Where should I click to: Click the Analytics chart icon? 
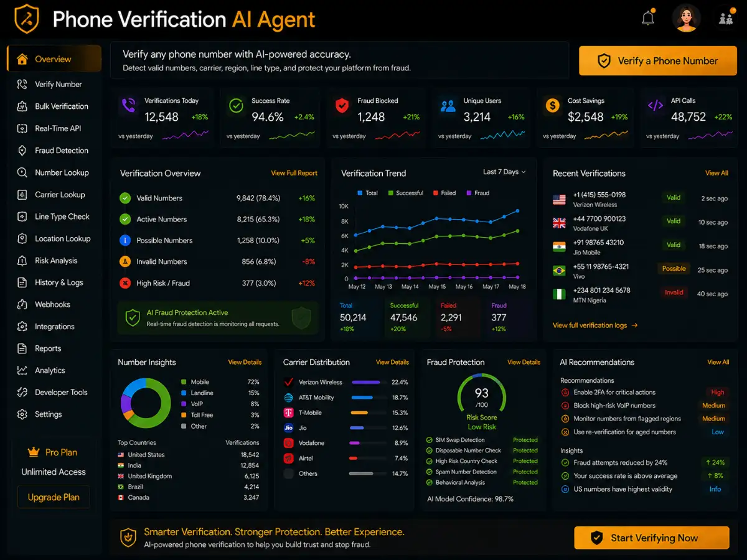click(22, 370)
